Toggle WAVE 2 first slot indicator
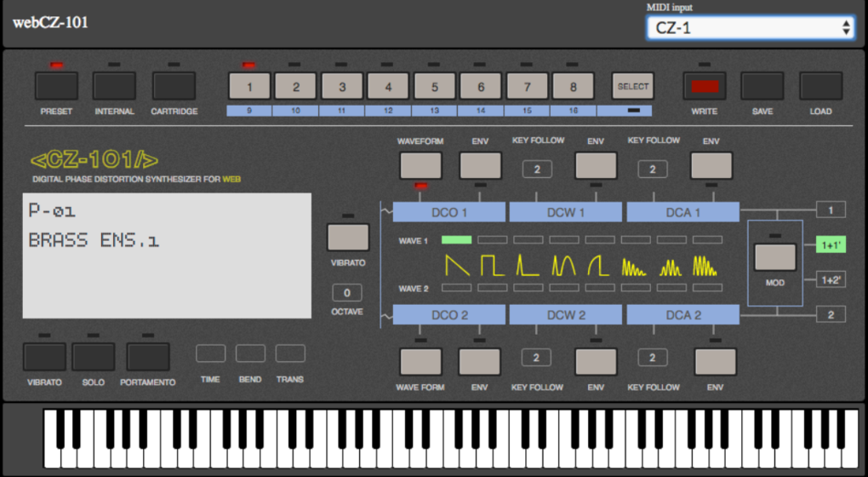This screenshot has width=868, height=477. pos(457,288)
